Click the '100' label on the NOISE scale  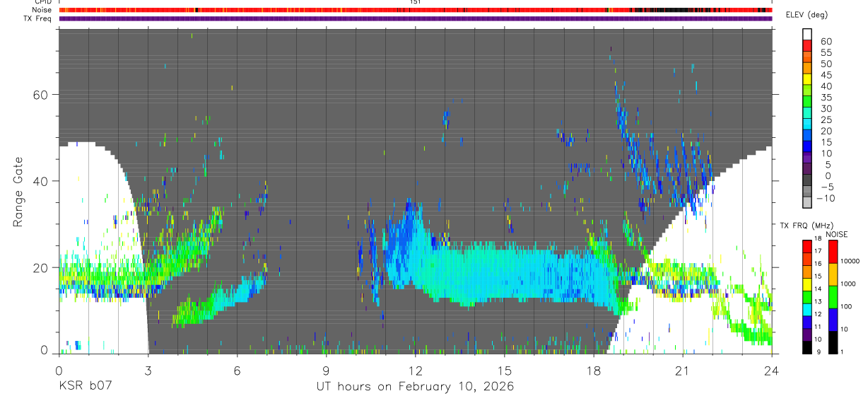pyautogui.click(x=846, y=306)
